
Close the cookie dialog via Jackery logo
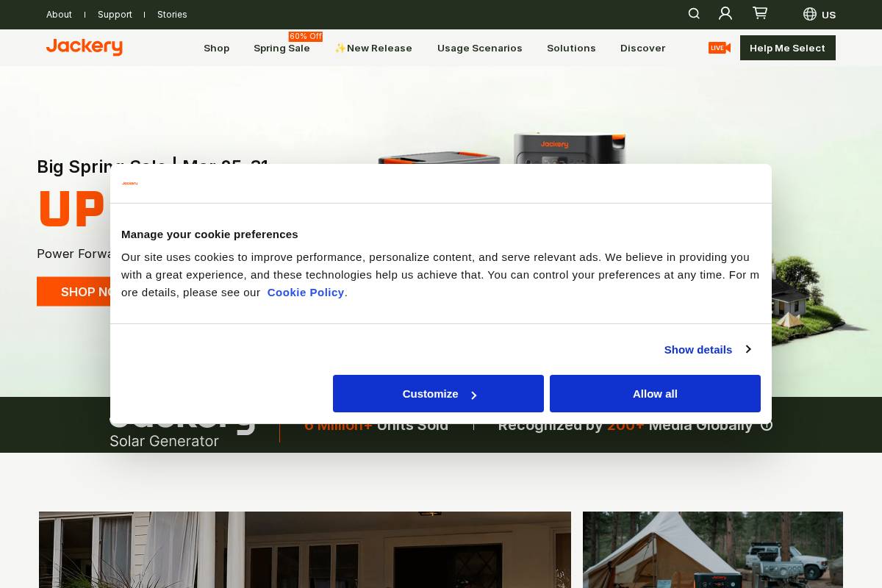coord(129,183)
